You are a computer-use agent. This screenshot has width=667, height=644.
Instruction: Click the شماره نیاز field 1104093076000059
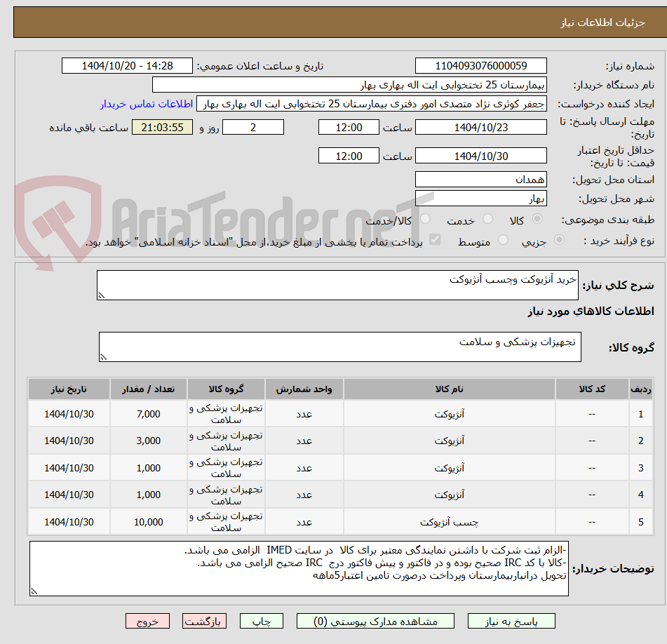click(480, 66)
